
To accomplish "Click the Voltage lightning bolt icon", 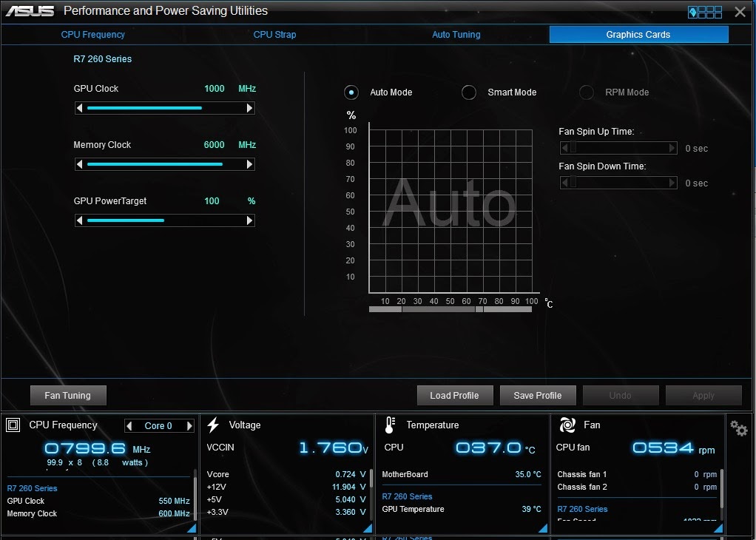I will (213, 425).
